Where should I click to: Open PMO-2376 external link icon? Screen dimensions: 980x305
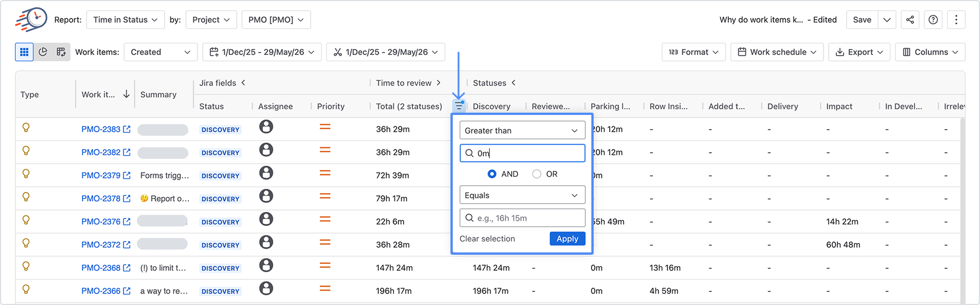tap(127, 222)
